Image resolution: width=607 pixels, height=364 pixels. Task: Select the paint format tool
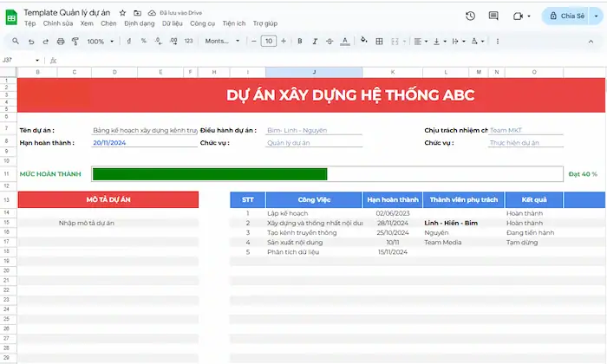click(x=75, y=41)
